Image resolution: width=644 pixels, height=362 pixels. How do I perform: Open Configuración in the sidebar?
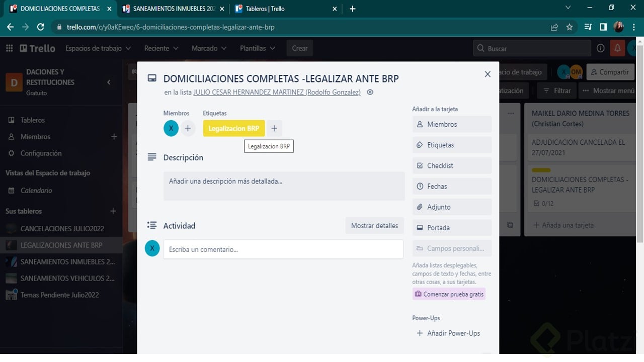[x=41, y=153]
